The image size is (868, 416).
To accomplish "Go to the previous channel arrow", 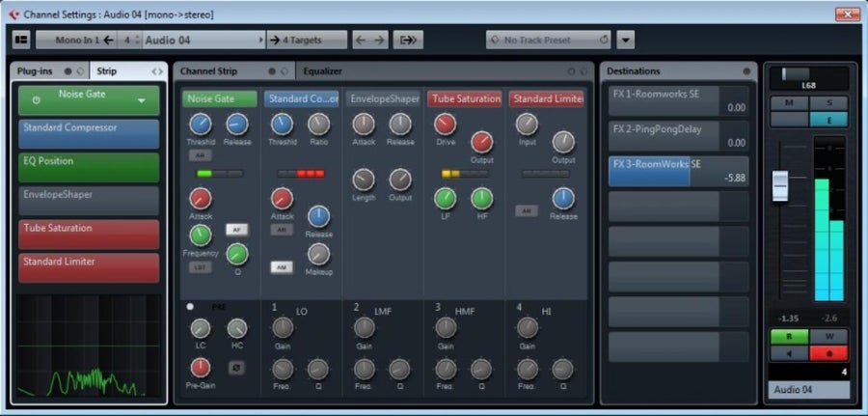I will tap(361, 40).
